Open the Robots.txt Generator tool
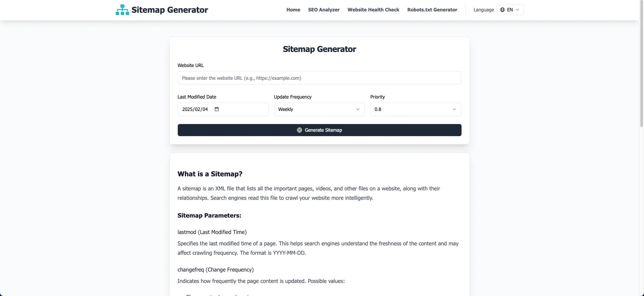This screenshot has width=644, height=296. 432,10
